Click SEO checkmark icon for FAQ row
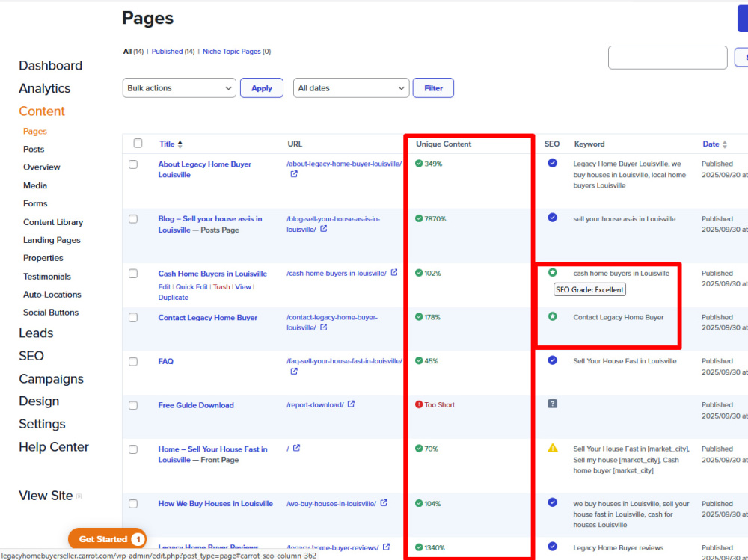This screenshot has width=748, height=560. 553,360
